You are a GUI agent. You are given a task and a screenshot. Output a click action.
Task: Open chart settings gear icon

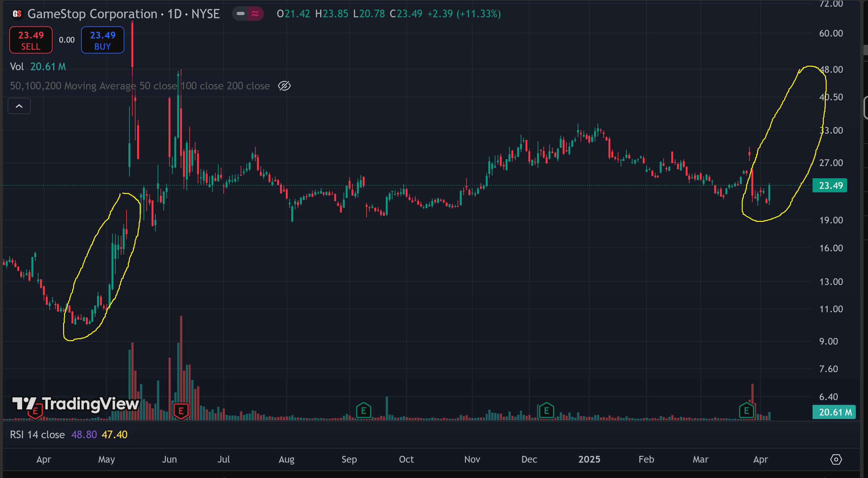[x=836, y=459]
